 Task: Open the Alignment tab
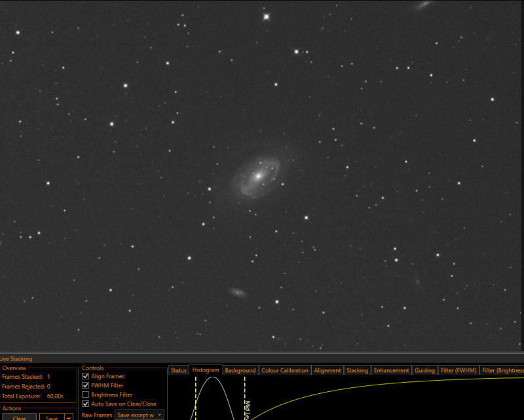coord(327,370)
